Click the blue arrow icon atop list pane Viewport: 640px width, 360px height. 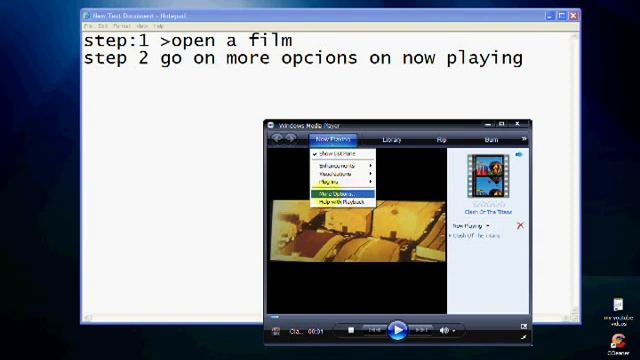point(519,155)
